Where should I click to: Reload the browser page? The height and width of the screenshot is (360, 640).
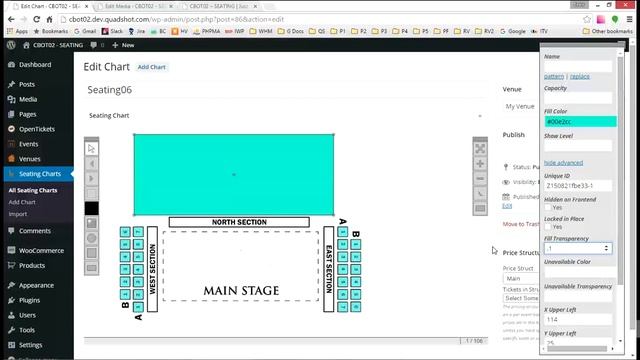[x=36, y=19]
